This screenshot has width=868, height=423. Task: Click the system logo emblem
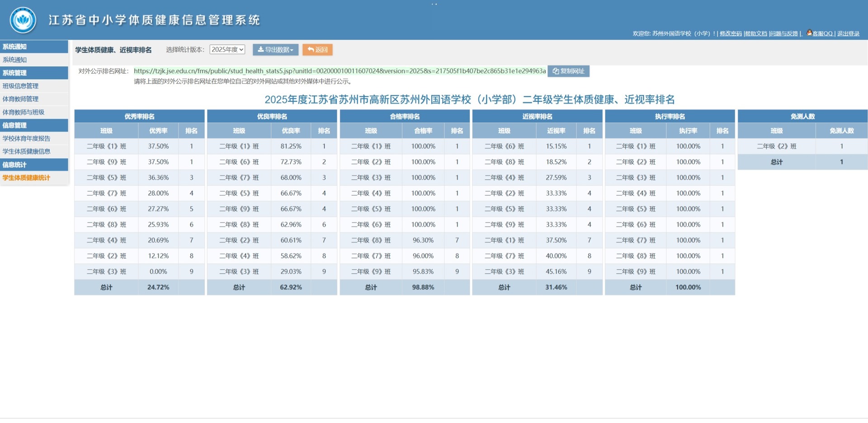[x=23, y=20]
